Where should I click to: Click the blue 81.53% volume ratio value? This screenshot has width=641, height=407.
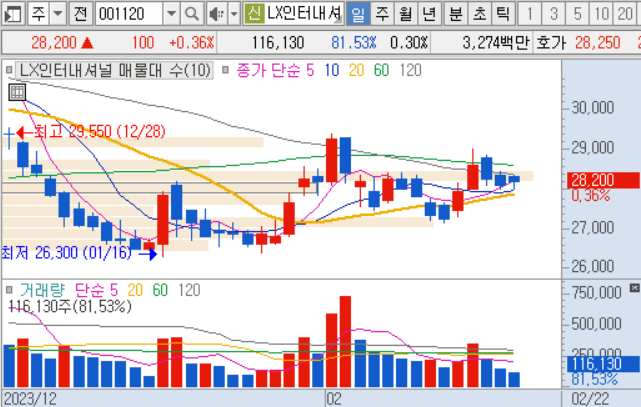pyautogui.click(x=353, y=42)
